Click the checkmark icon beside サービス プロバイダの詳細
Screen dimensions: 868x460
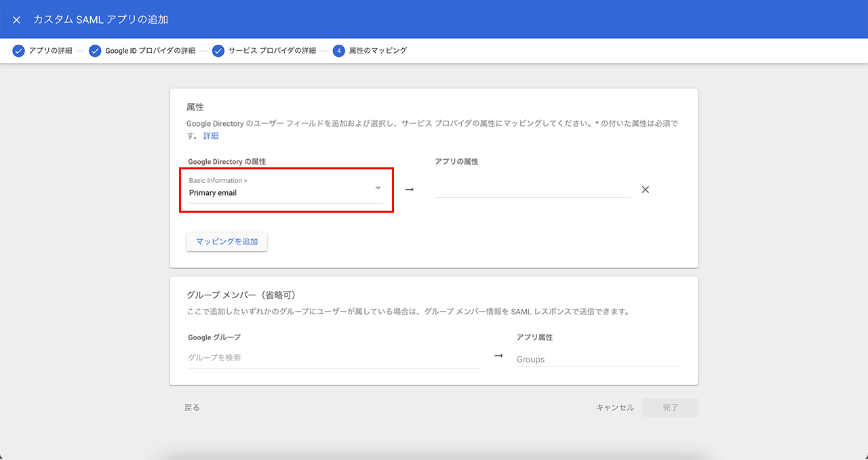pyautogui.click(x=218, y=51)
